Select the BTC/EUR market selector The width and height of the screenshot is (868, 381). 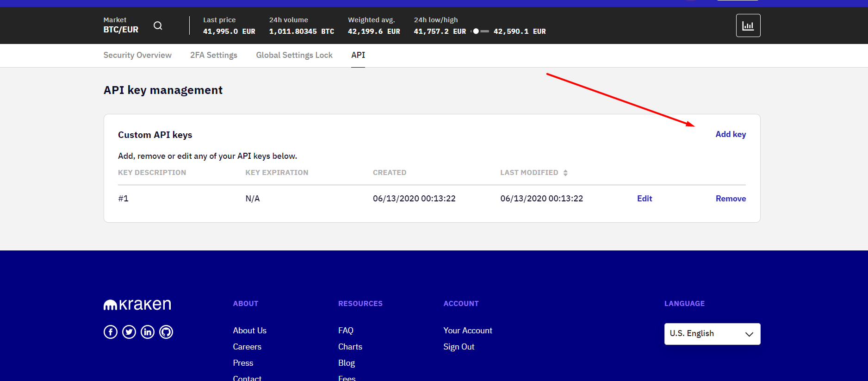click(121, 25)
